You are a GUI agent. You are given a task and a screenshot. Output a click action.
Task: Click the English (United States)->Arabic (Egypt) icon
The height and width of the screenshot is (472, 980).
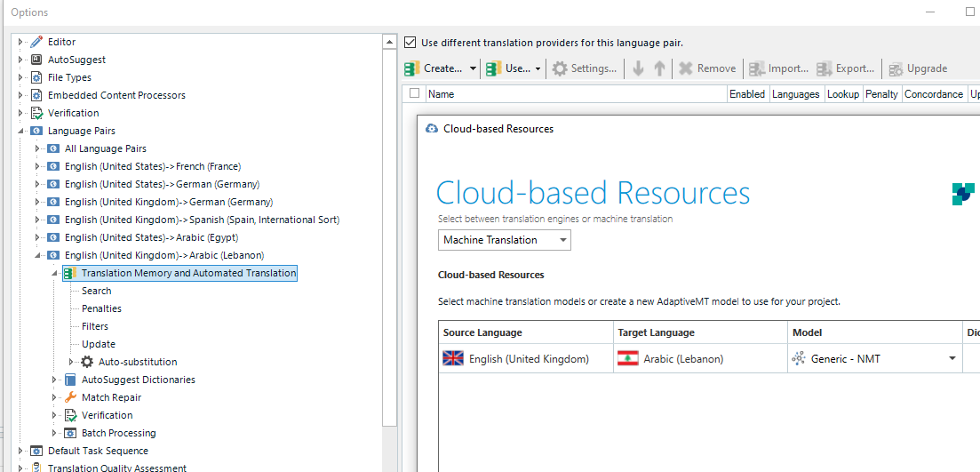(53, 237)
